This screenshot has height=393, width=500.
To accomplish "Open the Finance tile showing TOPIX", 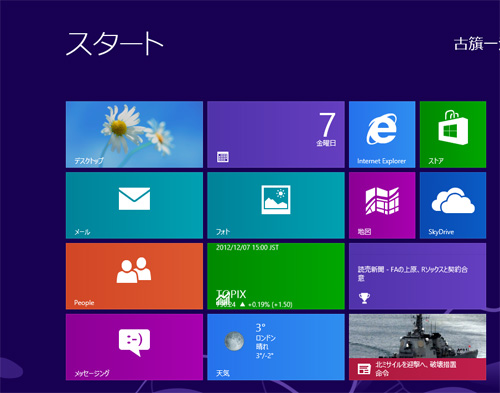I will click(x=276, y=276).
